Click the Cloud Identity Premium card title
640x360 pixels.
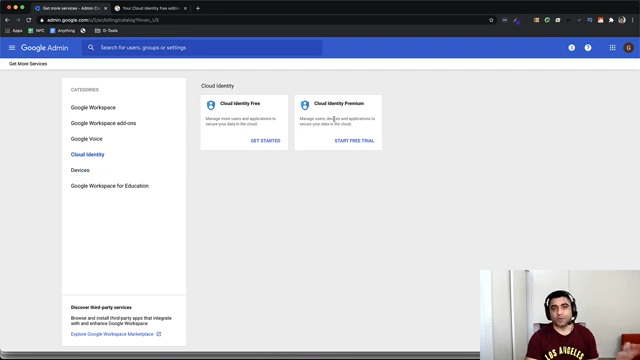click(x=339, y=103)
